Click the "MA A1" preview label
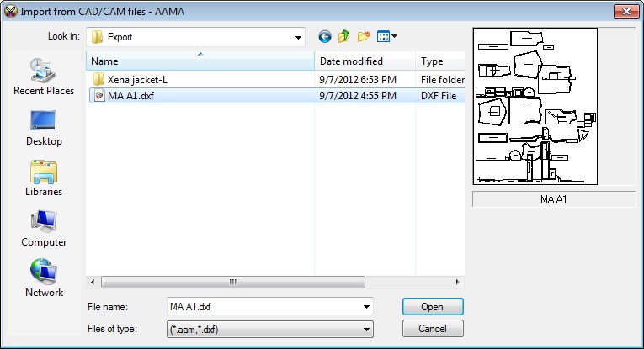Screen dimensions: 644x349 pyautogui.click(x=553, y=199)
